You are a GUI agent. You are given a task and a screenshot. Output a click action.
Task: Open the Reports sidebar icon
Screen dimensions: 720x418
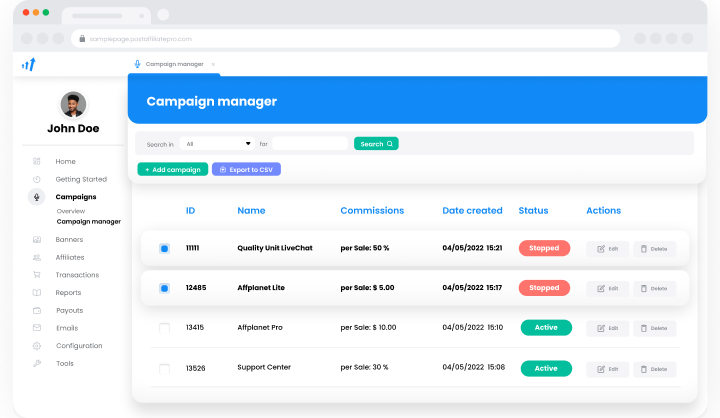tap(37, 293)
